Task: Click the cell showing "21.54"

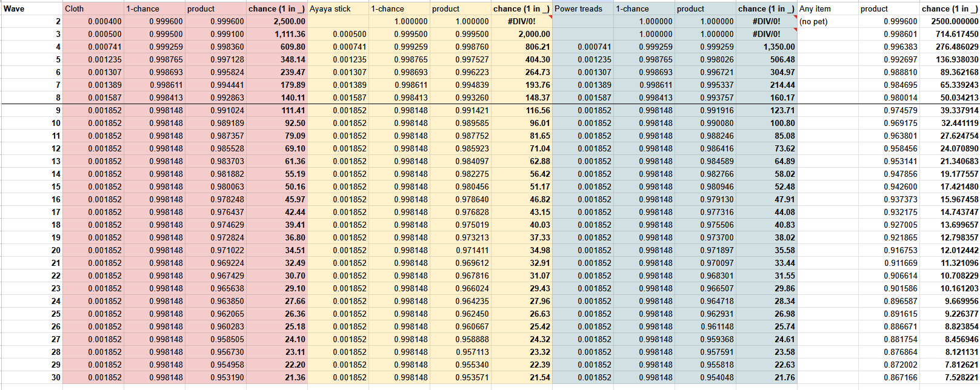Action: 522,377
